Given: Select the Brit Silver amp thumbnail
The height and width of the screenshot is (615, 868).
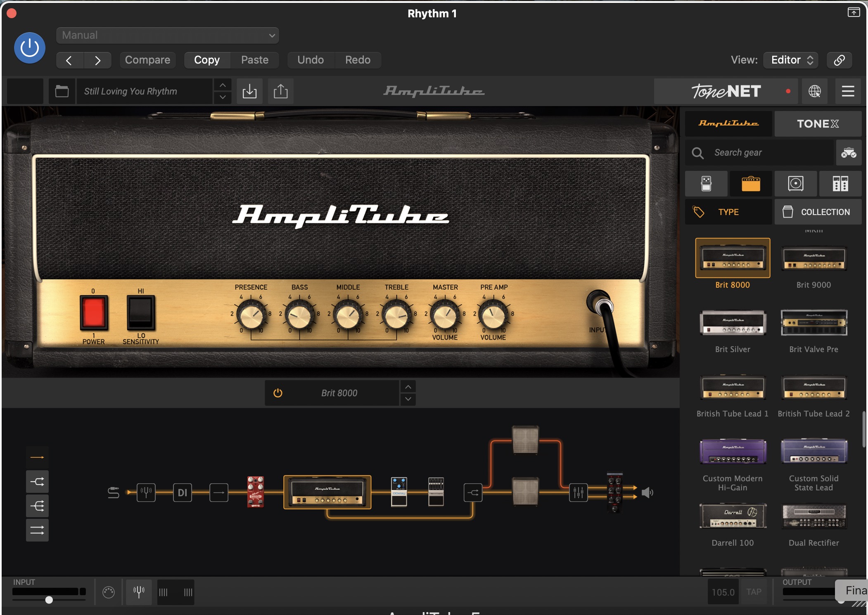Looking at the screenshot, I should click(x=733, y=323).
